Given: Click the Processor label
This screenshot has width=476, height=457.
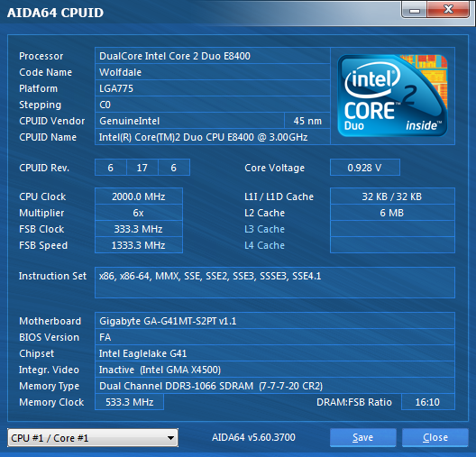Looking at the screenshot, I should 41,56.
